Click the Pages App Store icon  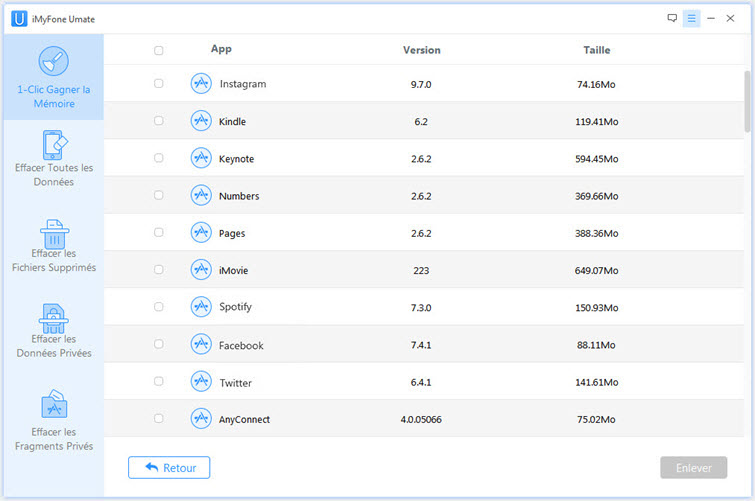[201, 232]
